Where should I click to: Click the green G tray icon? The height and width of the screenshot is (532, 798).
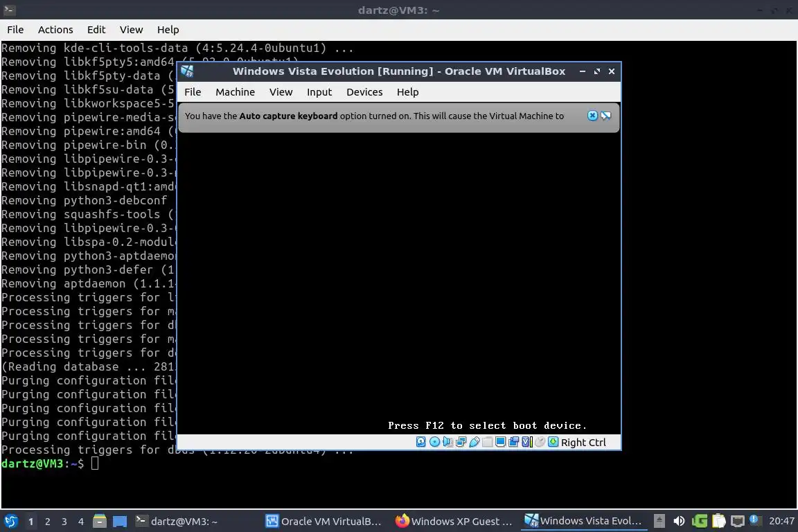[699, 521]
